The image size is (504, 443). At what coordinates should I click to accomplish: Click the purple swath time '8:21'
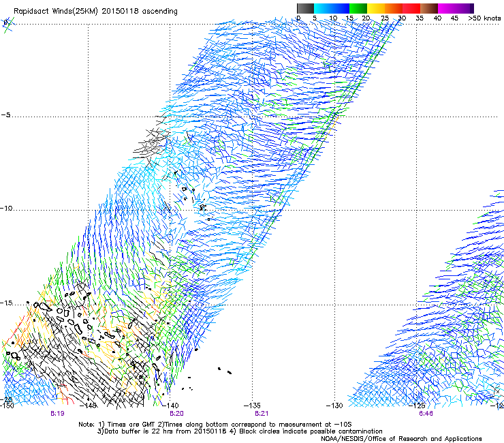(x=262, y=414)
